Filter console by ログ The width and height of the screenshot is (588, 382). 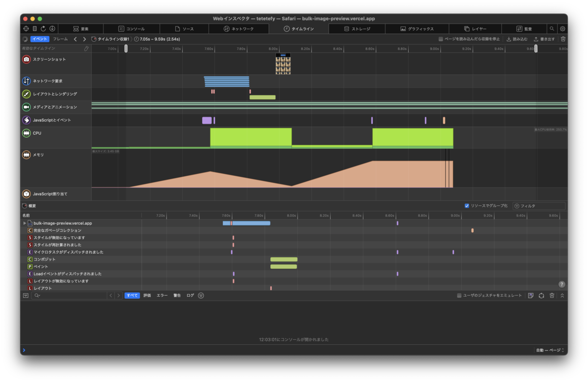190,295
